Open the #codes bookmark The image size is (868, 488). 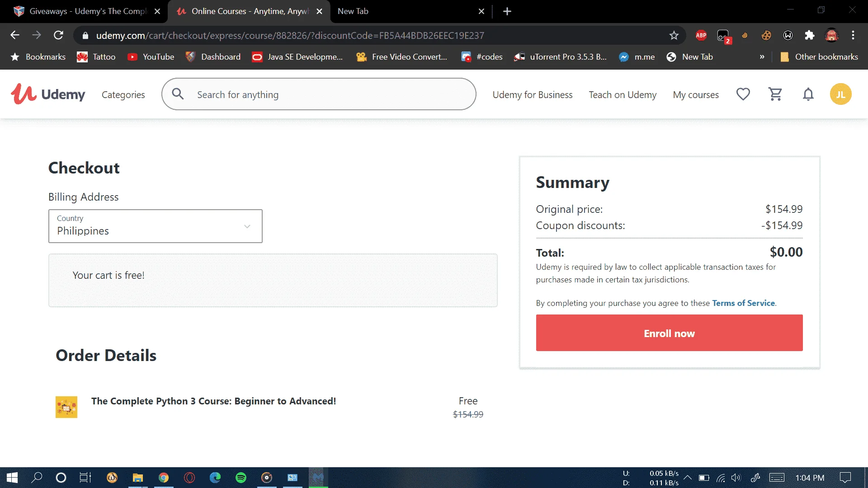pyautogui.click(x=482, y=57)
